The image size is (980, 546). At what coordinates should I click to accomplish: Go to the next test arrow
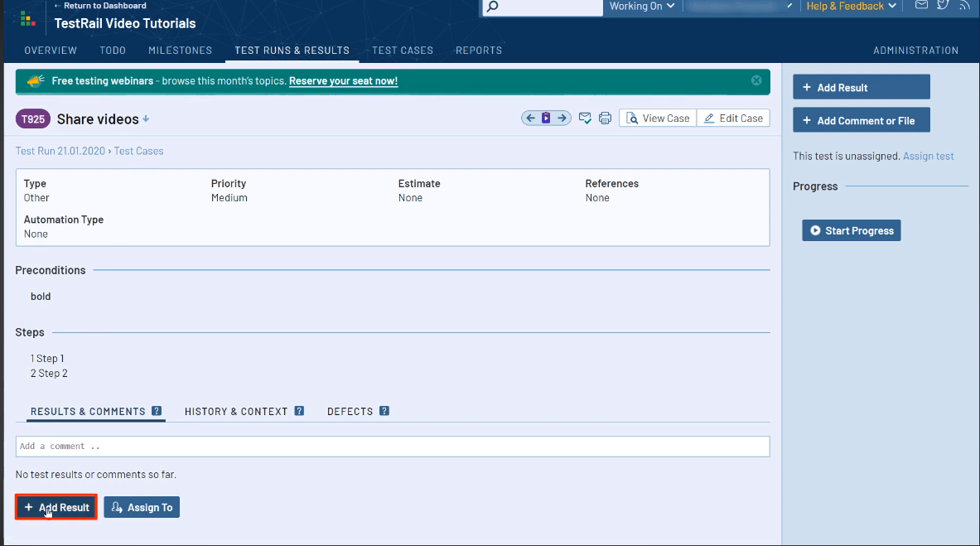coord(562,118)
